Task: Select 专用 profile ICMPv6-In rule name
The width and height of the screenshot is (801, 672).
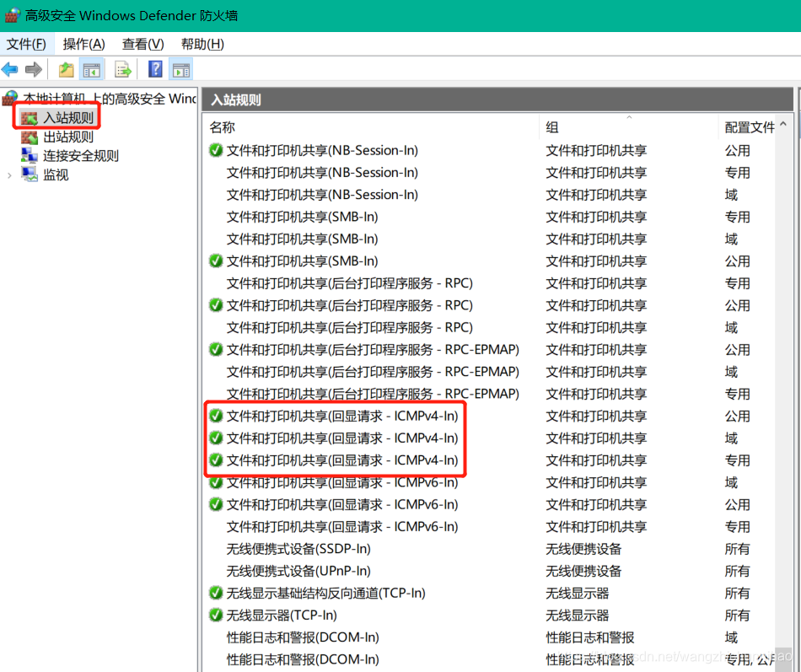Action: click(342, 526)
